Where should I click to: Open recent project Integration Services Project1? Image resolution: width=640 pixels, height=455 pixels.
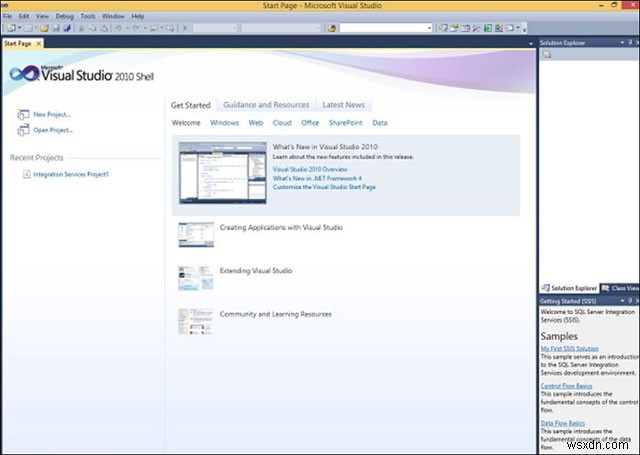71,174
